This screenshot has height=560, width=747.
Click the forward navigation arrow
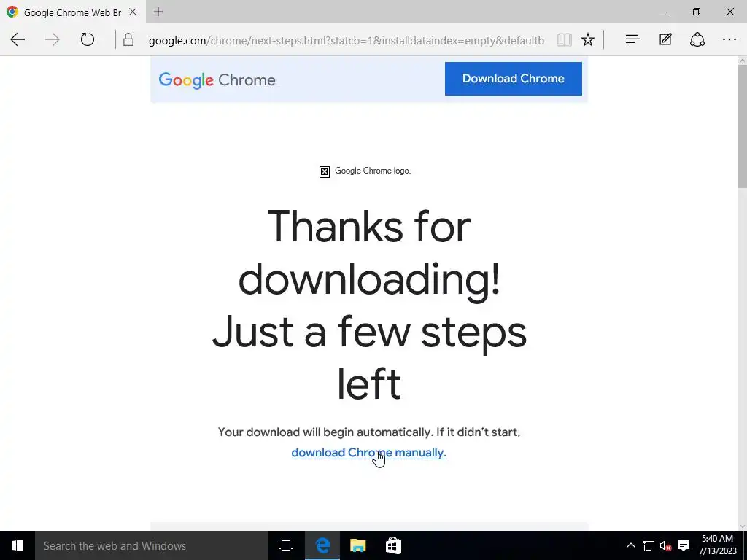point(53,39)
